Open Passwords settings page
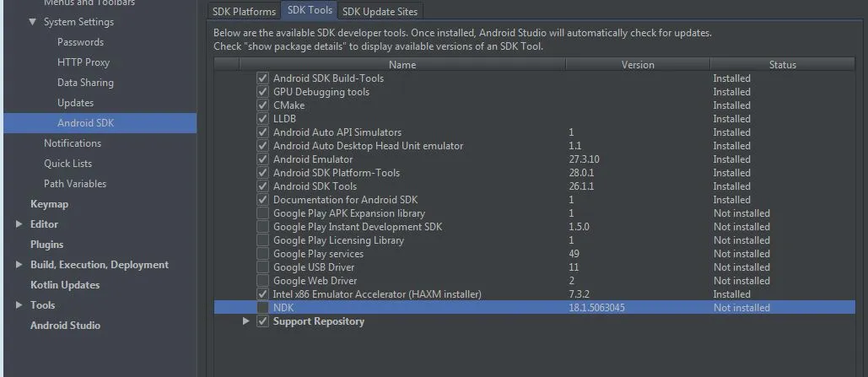This screenshot has width=868, height=377. pos(80,42)
